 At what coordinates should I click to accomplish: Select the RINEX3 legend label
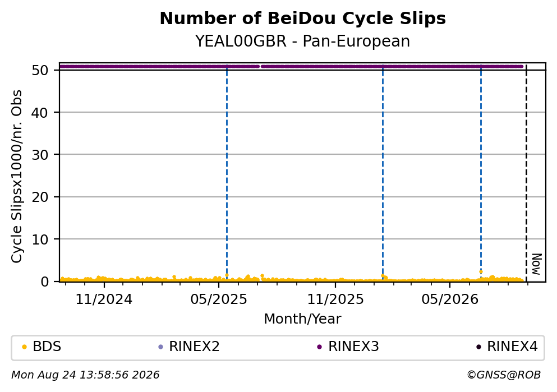353,347
